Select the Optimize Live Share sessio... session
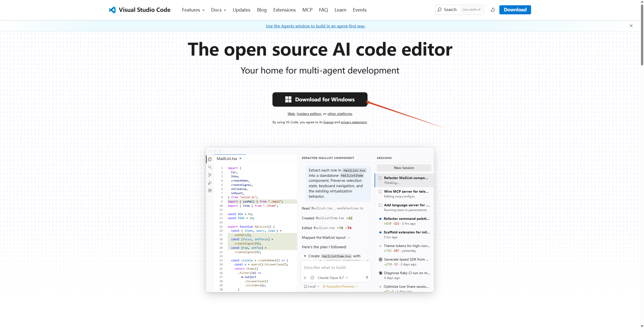Screen dimensions: 644x328 tap(404, 288)
